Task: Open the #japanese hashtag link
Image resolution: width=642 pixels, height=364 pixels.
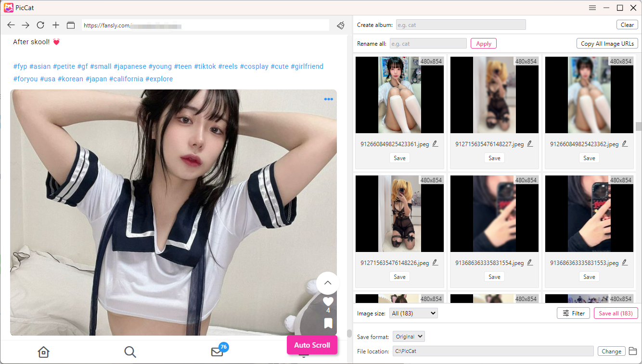Action: pyautogui.click(x=130, y=66)
